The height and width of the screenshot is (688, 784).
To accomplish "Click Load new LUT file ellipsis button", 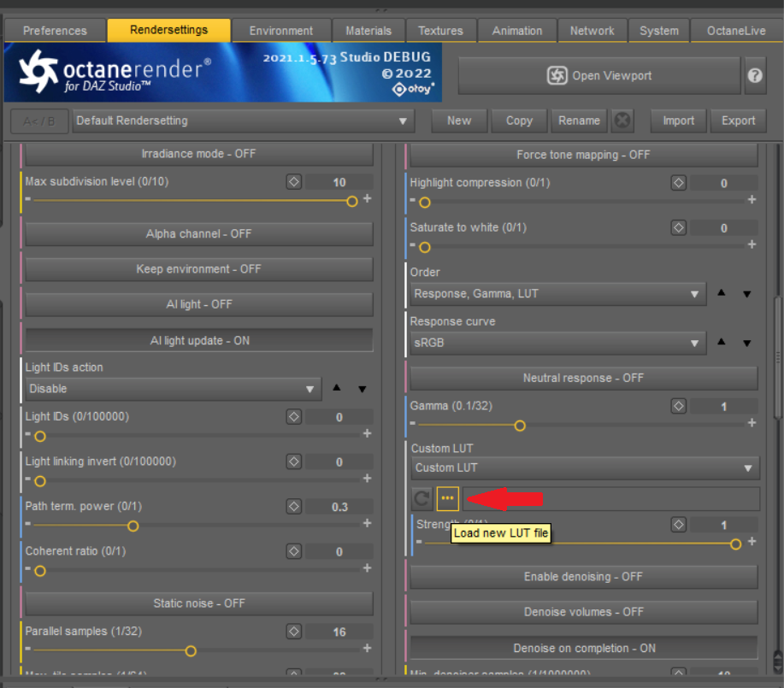I will pyautogui.click(x=447, y=498).
